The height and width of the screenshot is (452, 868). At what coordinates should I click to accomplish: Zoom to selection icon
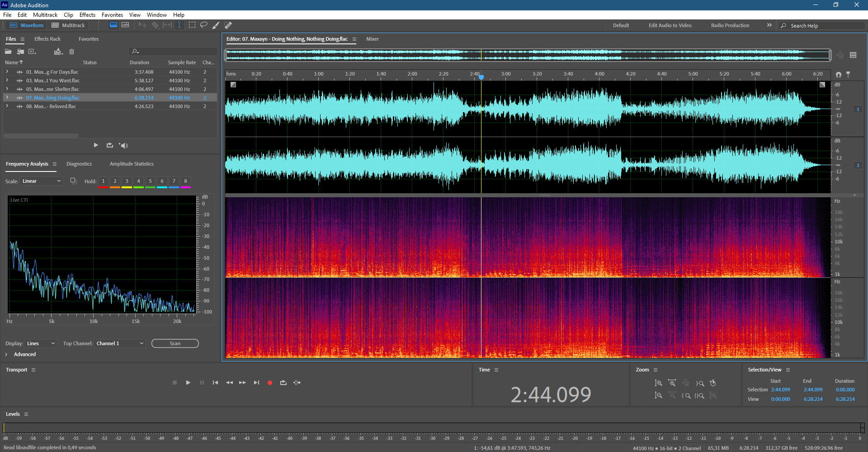[x=699, y=395]
